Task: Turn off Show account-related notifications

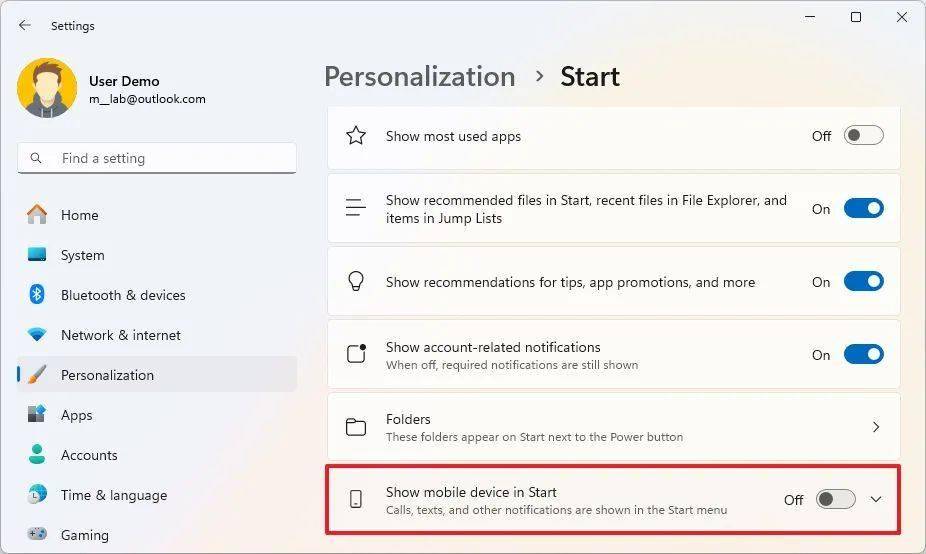Action: pyautogui.click(x=863, y=354)
